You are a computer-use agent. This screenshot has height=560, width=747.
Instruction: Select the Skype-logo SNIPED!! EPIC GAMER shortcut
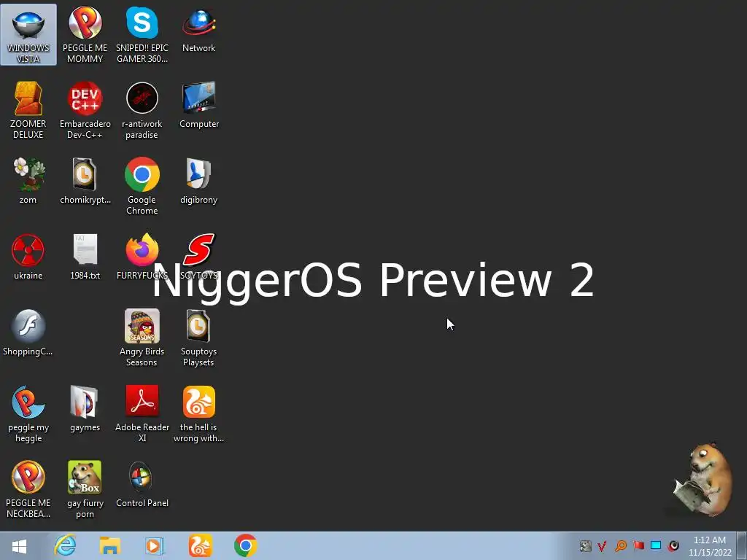(x=142, y=35)
